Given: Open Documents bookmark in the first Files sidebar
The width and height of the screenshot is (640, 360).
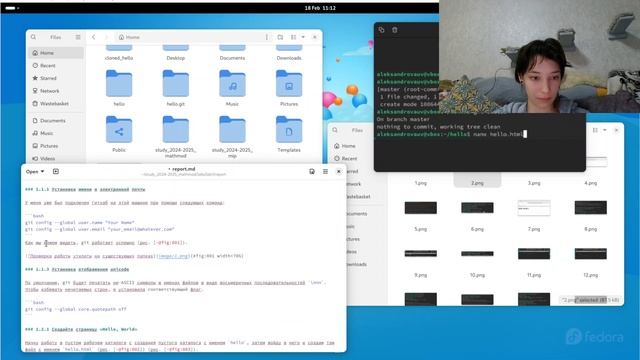Looking at the screenshot, I should 56,120.
